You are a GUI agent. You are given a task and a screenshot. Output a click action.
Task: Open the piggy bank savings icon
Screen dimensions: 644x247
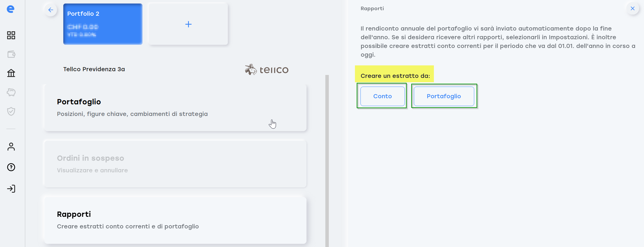click(x=11, y=92)
